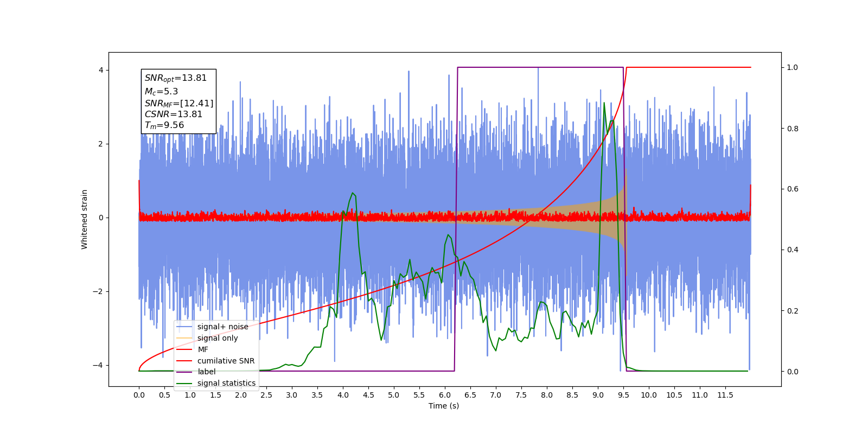Click the 'MF' legend label

click(203, 349)
